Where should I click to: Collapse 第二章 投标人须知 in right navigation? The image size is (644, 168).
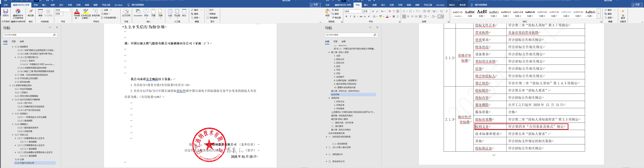coord(329,52)
